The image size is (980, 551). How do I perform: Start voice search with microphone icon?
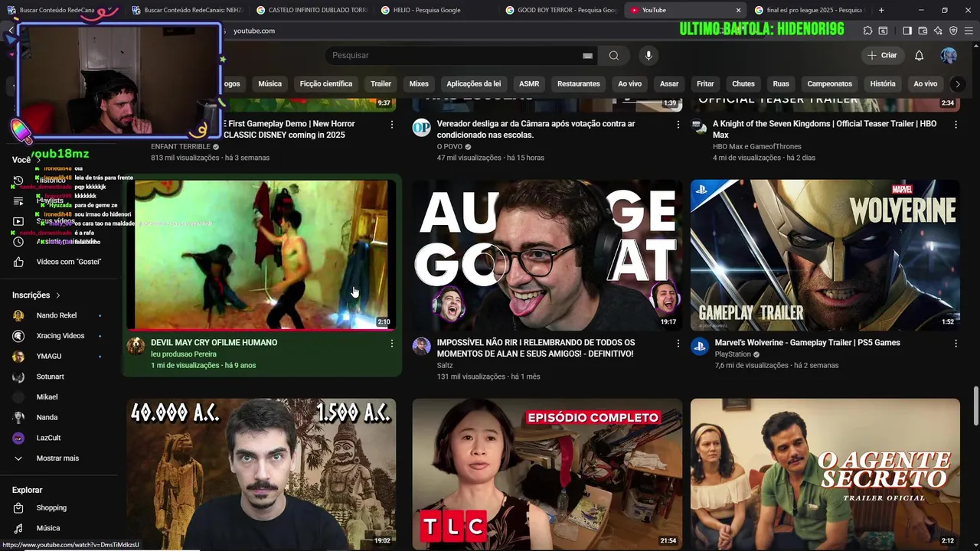[x=648, y=55]
